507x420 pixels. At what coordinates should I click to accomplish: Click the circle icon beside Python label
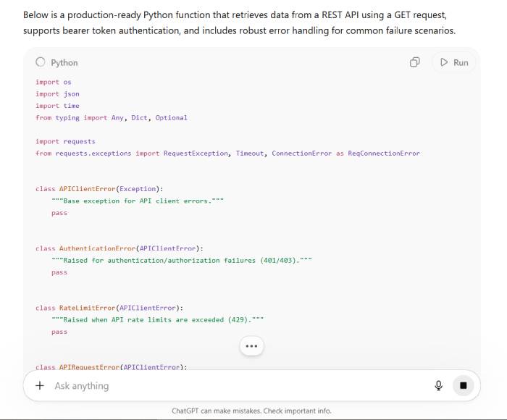click(41, 62)
